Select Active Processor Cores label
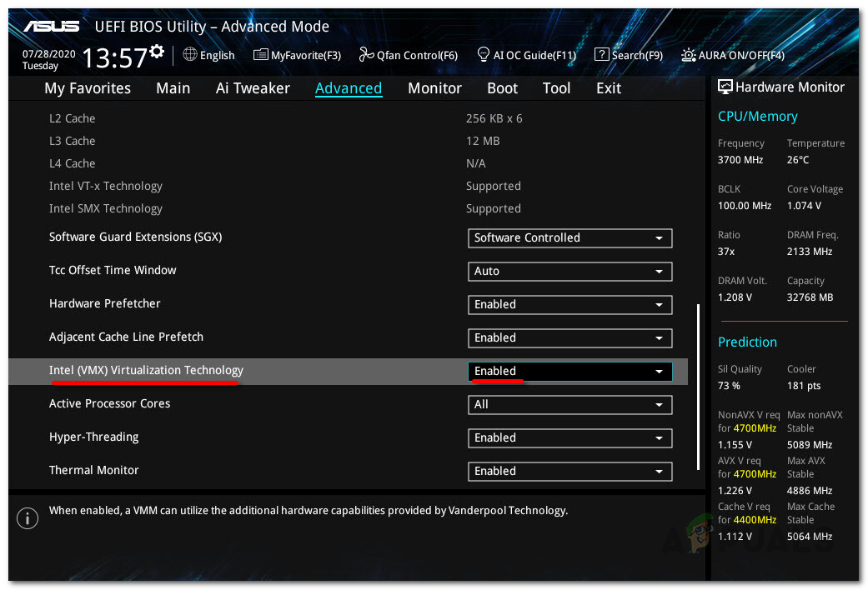868x590 pixels. tap(109, 403)
